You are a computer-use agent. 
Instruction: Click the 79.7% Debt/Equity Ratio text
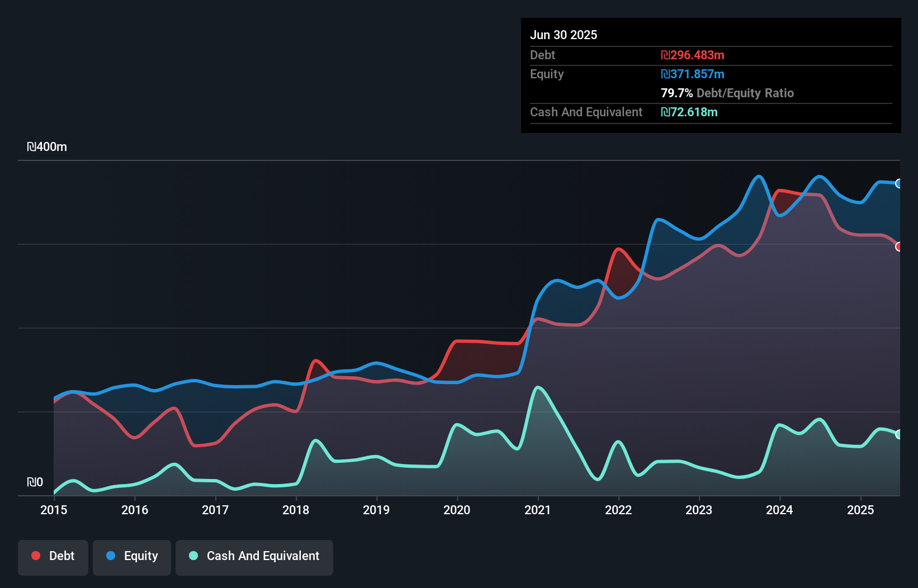pos(727,93)
